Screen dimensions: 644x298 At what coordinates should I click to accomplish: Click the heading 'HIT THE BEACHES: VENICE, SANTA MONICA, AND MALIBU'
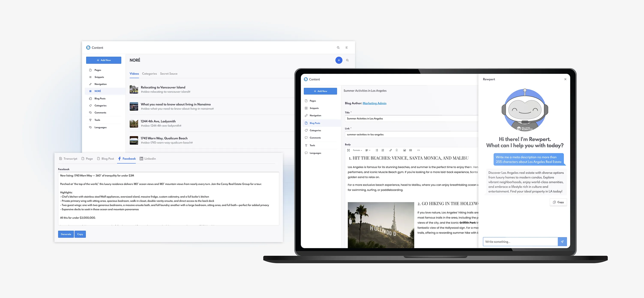click(x=410, y=158)
